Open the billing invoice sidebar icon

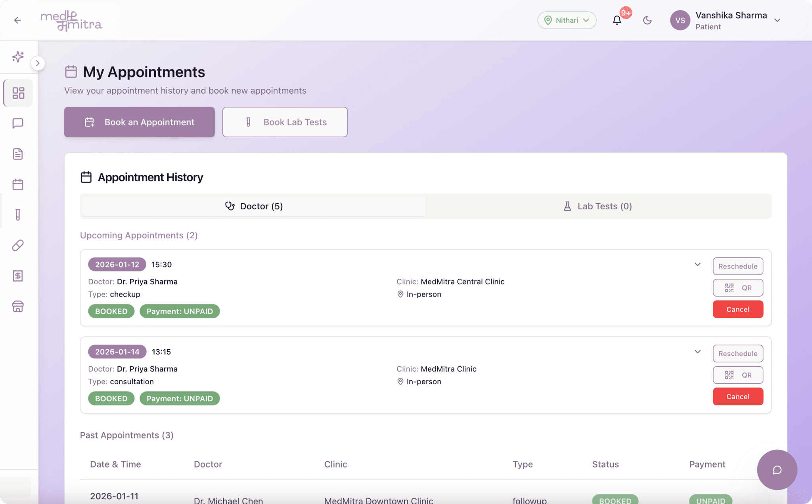18,276
